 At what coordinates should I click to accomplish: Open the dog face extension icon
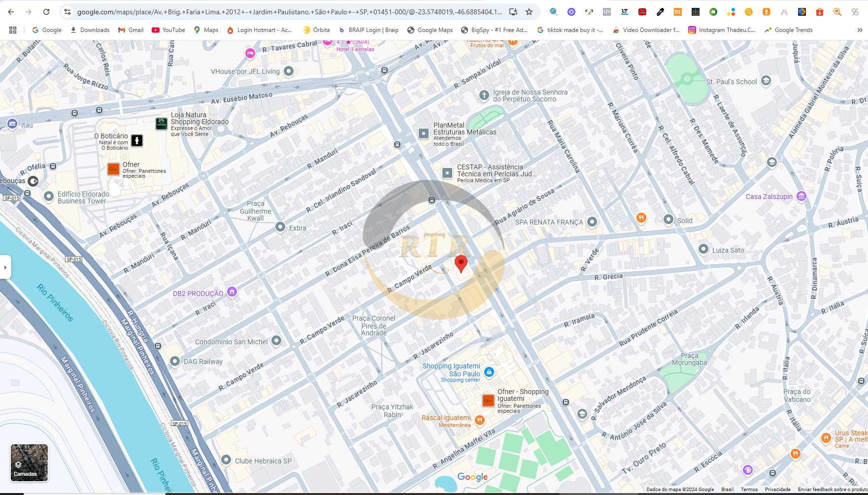(x=589, y=12)
